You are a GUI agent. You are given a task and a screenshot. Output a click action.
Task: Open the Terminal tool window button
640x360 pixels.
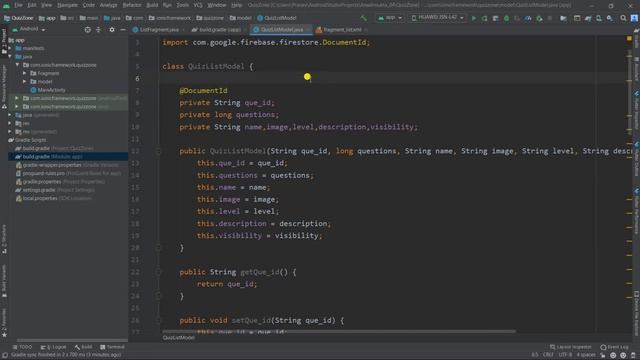tap(112, 347)
